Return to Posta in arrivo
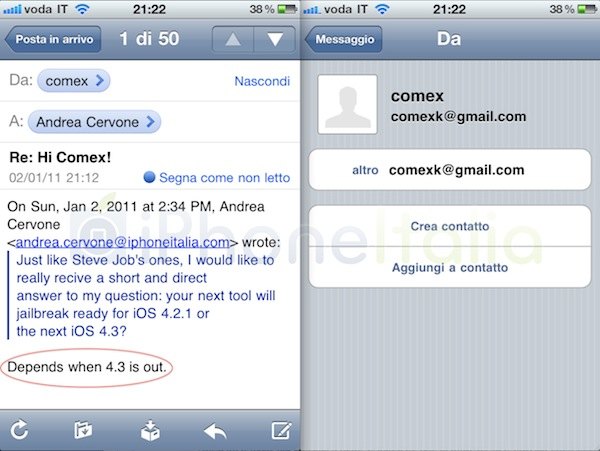This screenshot has height=451, width=600. pyautogui.click(x=53, y=39)
